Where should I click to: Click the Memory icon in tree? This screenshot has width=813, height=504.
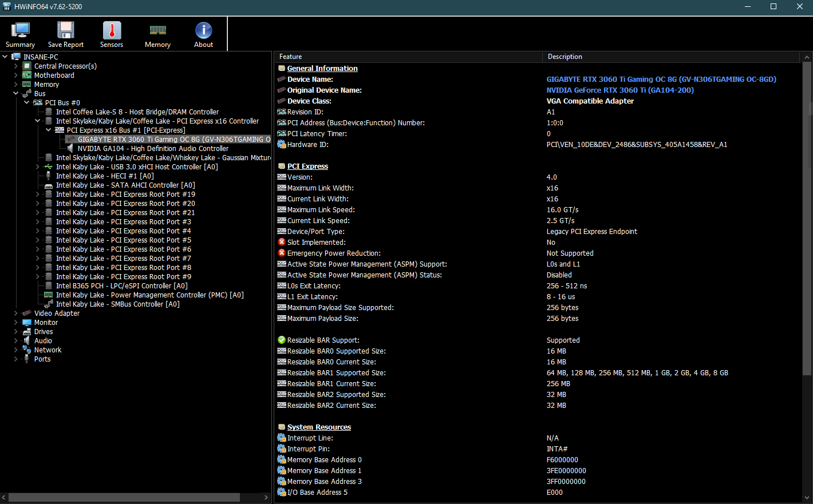point(27,84)
